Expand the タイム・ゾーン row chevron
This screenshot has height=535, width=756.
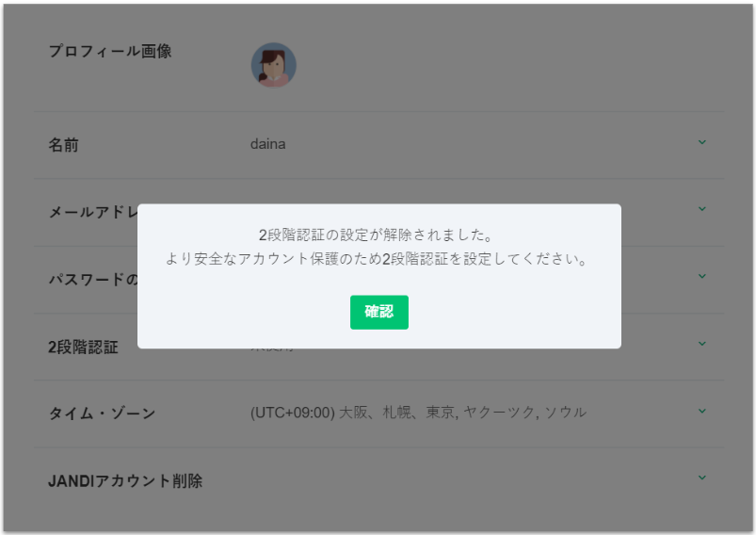701,411
